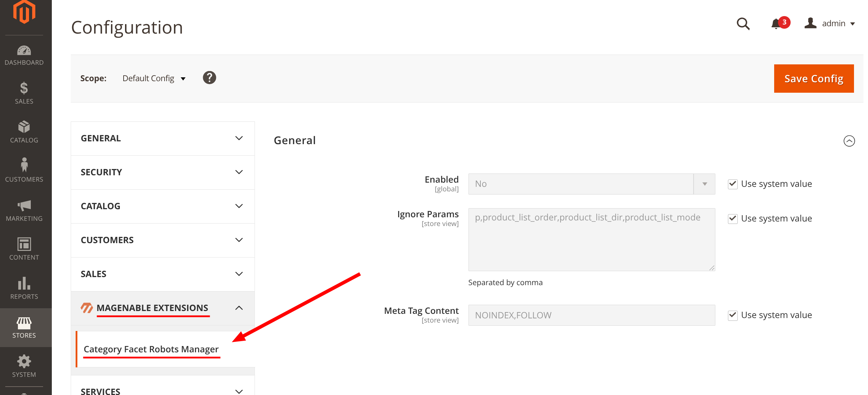
Task: Select Category Facet Robots Manager tab
Action: pyautogui.click(x=151, y=349)
